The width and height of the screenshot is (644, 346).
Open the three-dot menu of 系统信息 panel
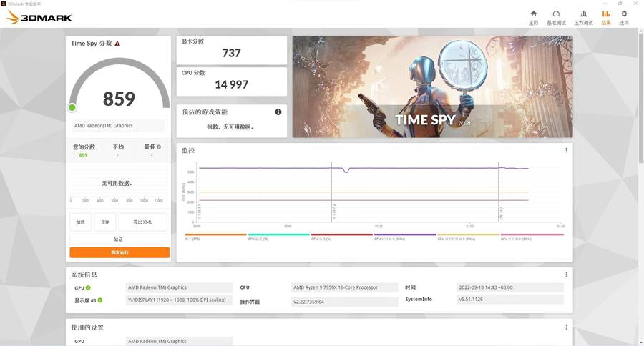tap(566, 275)
